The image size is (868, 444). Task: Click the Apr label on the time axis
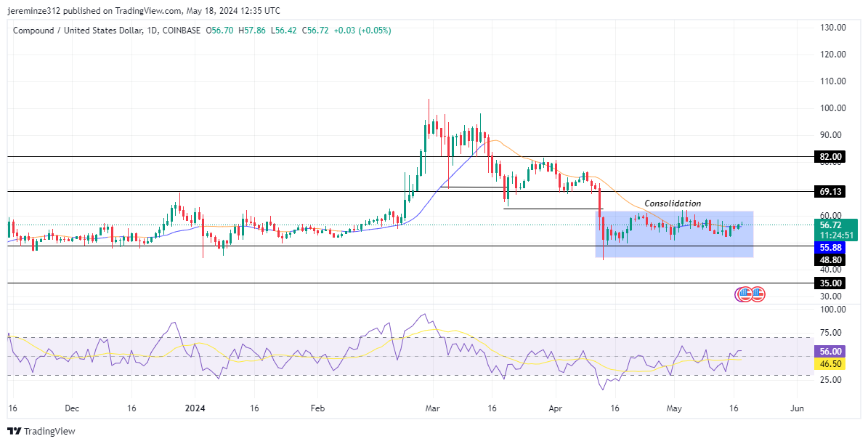tap(556, 408)
